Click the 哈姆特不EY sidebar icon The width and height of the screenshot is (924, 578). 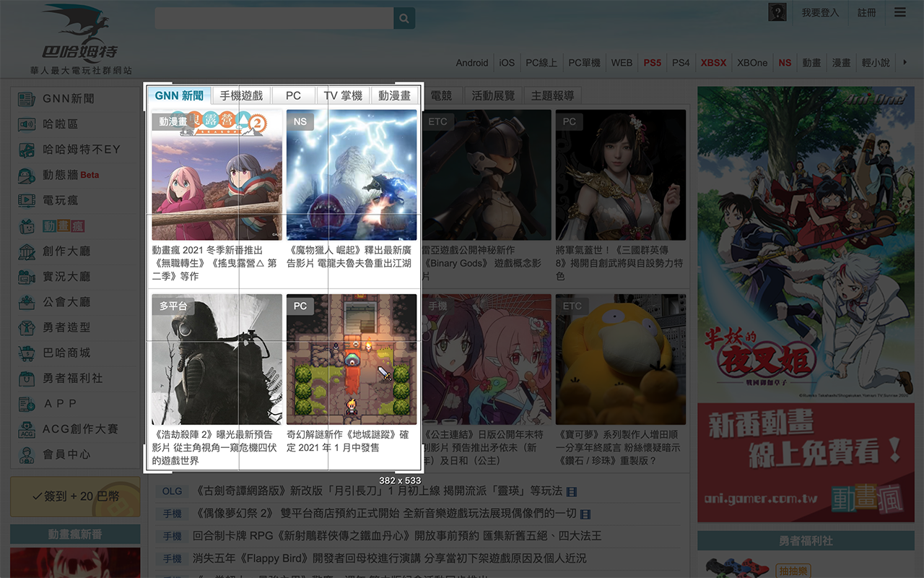[x=27, y=150]
